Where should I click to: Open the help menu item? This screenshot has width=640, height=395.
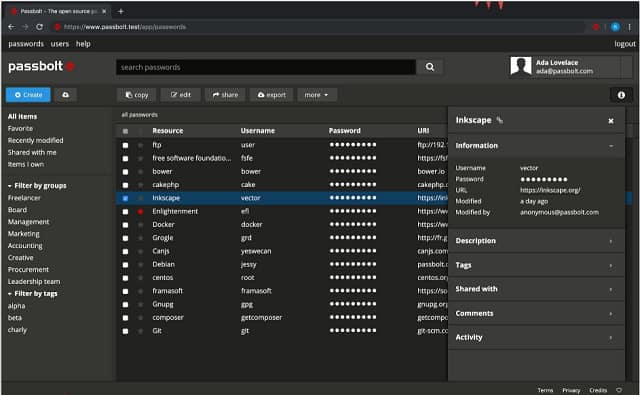click(83, 44)
